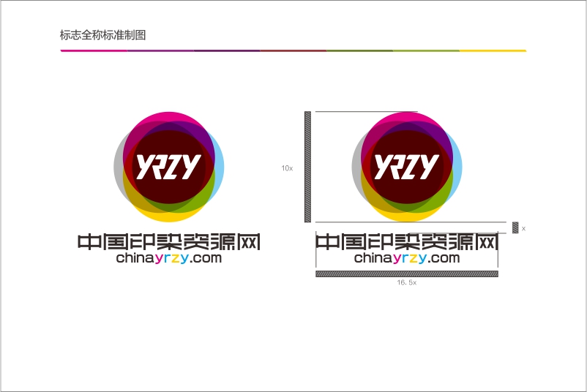Click the heading 标志全称标准制图
The height and width of the screenshot is (392, 587).
(102, 35)
